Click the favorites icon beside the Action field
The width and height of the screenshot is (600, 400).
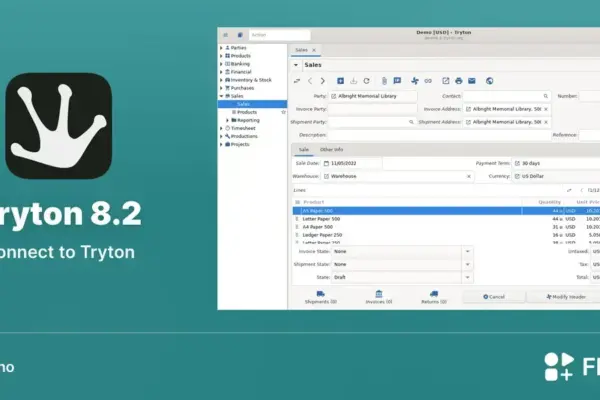point(240,35)
